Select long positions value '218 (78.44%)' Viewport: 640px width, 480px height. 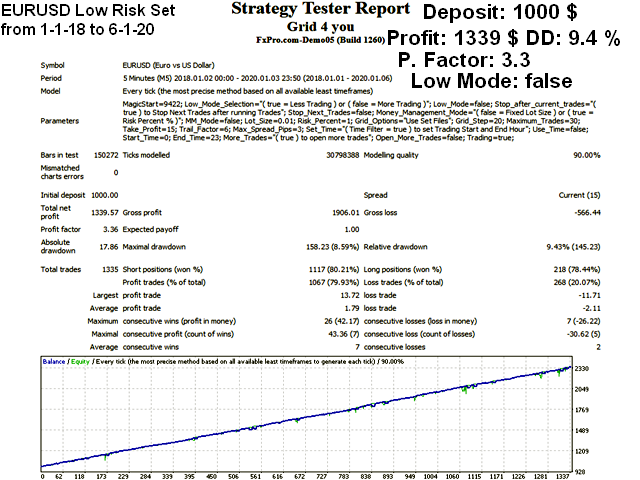577,269
